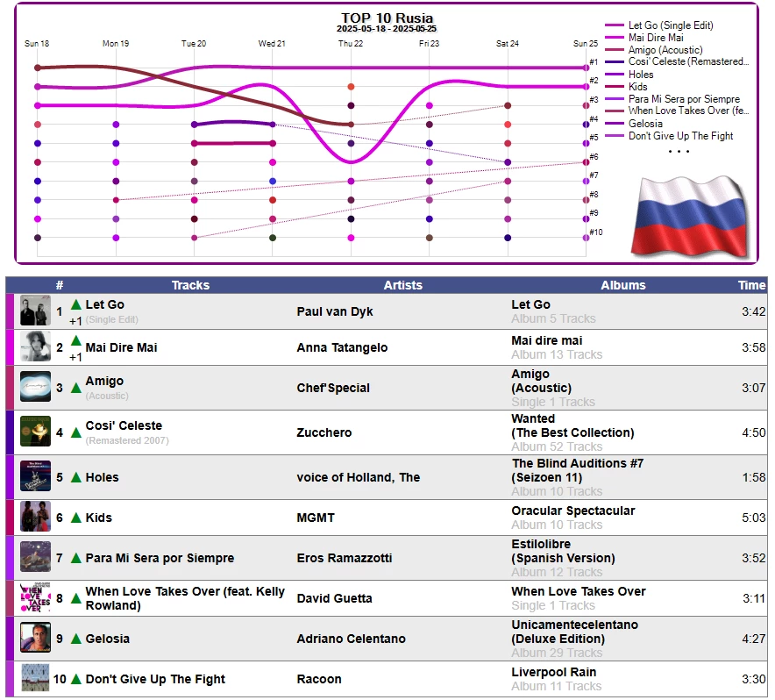The width and height of the screenshot is (775, 700).
Task: Click the Holes track title
Action: (x=102, y=477)
